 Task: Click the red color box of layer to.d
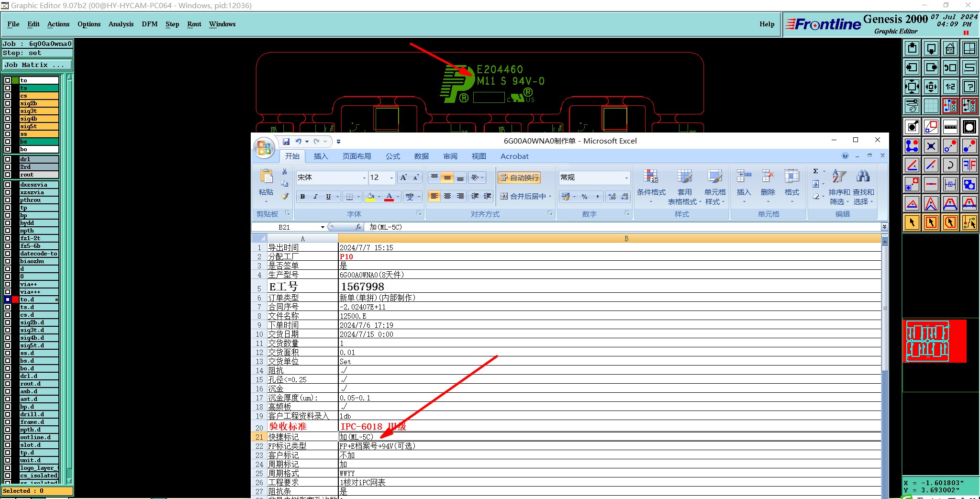point(15,299)
